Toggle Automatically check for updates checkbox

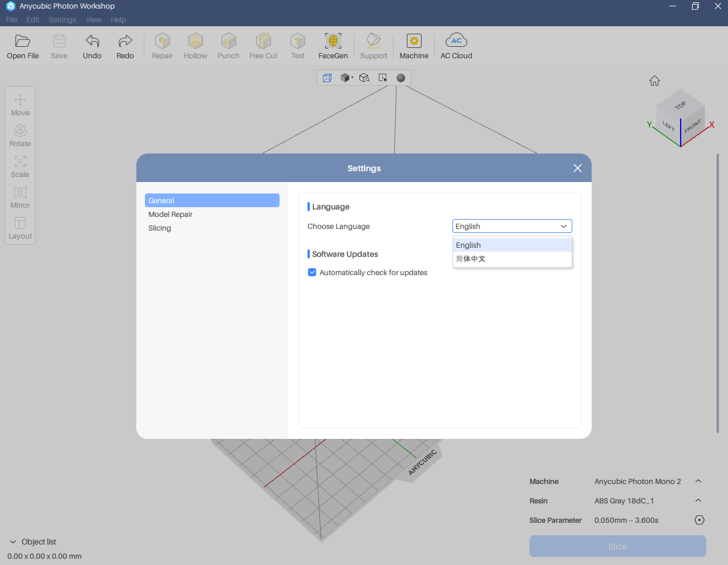312,272
